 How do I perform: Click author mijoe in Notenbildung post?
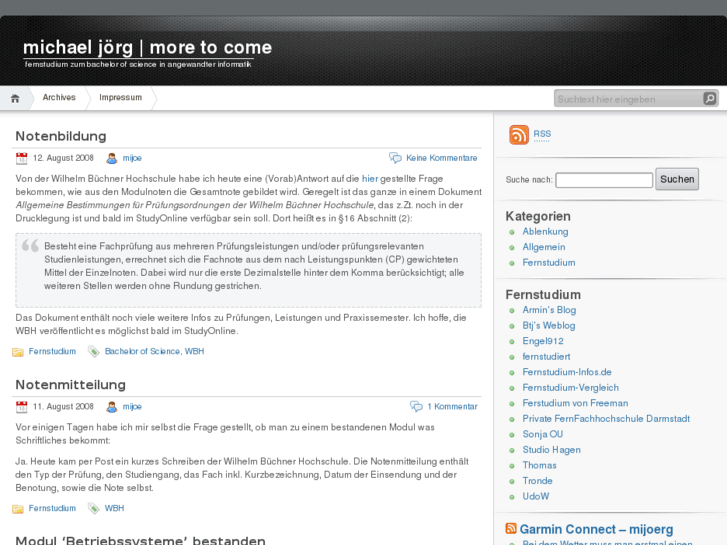tap(132, 158)
